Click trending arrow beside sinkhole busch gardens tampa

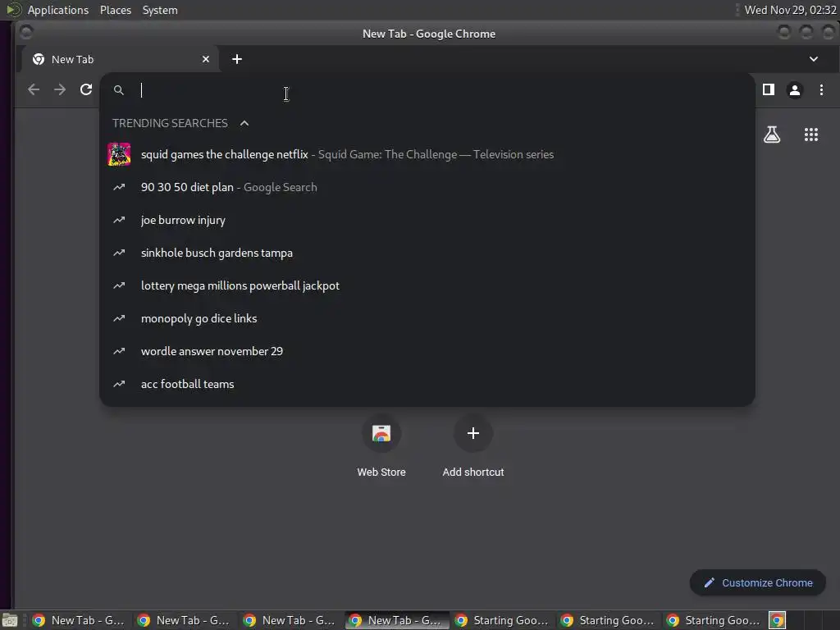119,253
